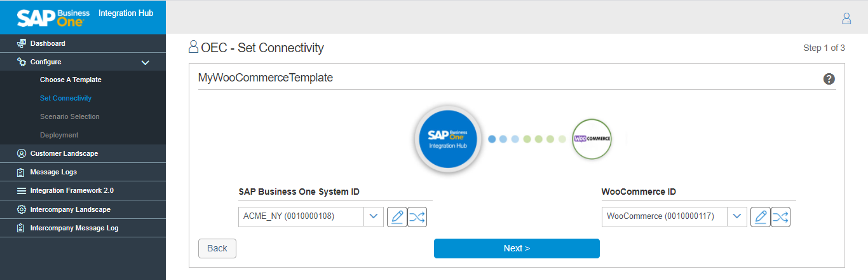The width and height of the screenshot is (868, 280).
Task: Go to Customer Landscape in sidebar
Action: click(64, 153)
